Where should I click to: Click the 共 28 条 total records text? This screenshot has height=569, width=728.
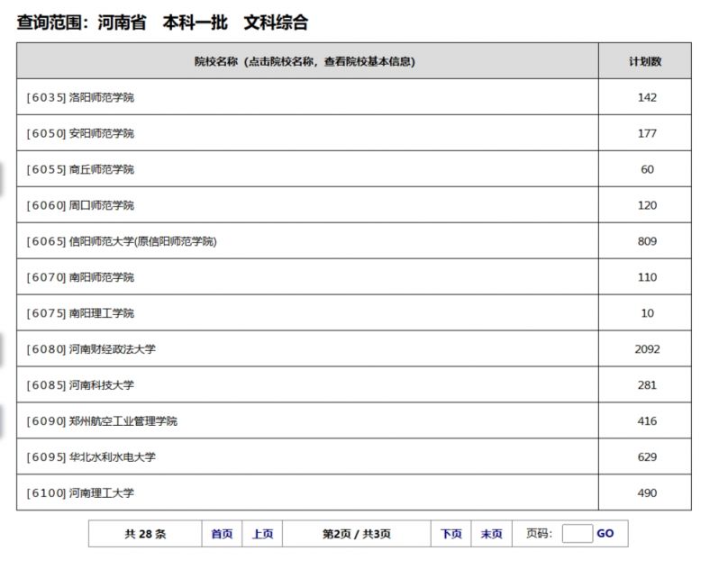145,534
